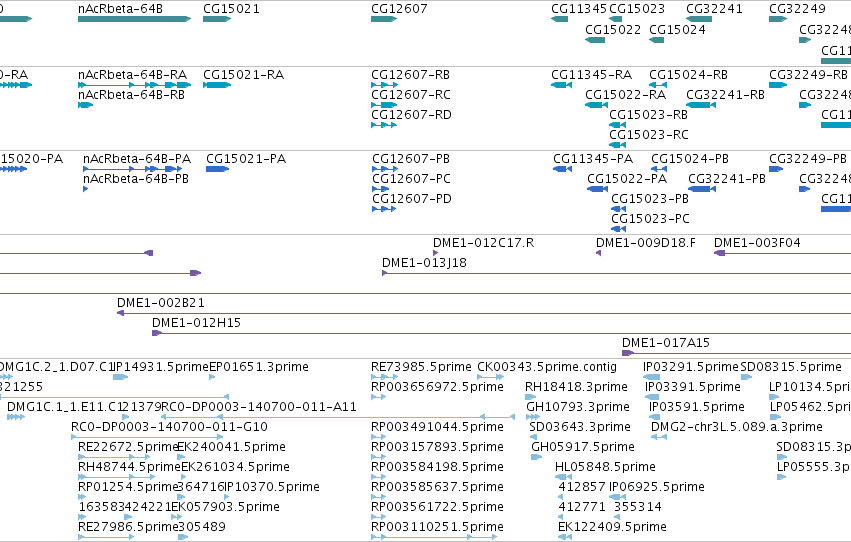The image size is (851, 542).
Task: Click BAC clone DME1-013J18
Action: tap(617, 273)
